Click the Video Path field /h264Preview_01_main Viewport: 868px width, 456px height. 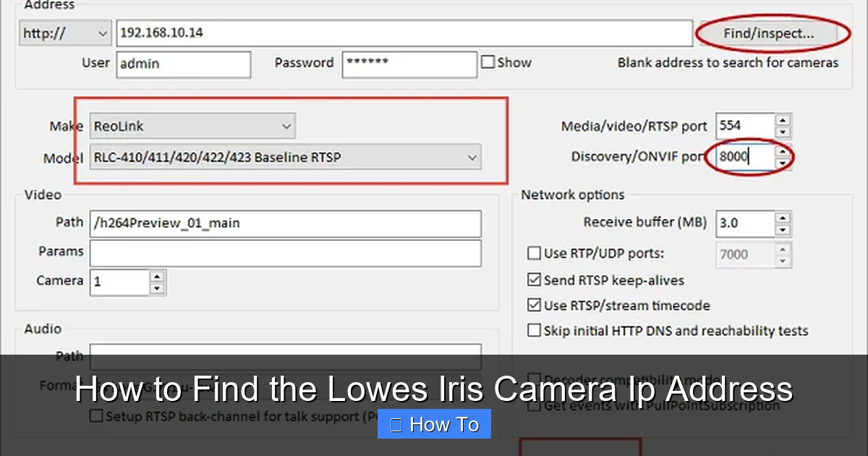point(286,224)
